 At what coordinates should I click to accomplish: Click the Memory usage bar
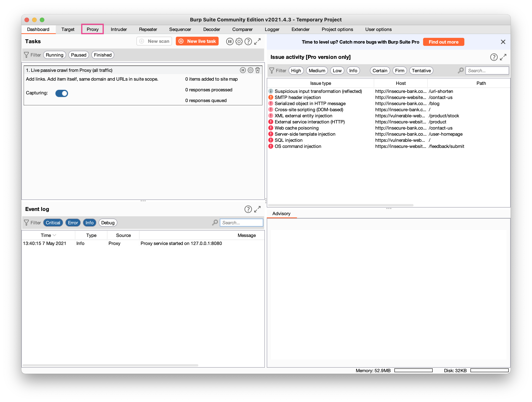(414, 370)
